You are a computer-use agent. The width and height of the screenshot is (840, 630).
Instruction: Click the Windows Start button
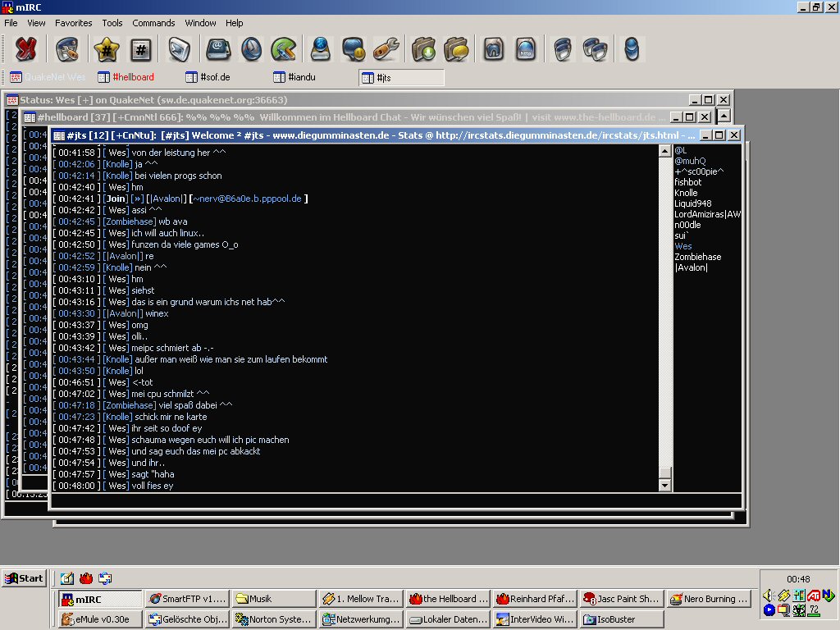click(x=24, y=578)
